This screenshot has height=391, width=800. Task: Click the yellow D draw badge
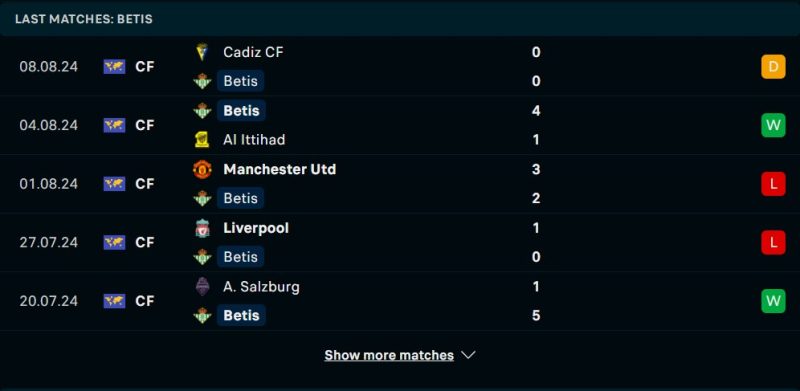pyautogui.click(x=773, y=67)
